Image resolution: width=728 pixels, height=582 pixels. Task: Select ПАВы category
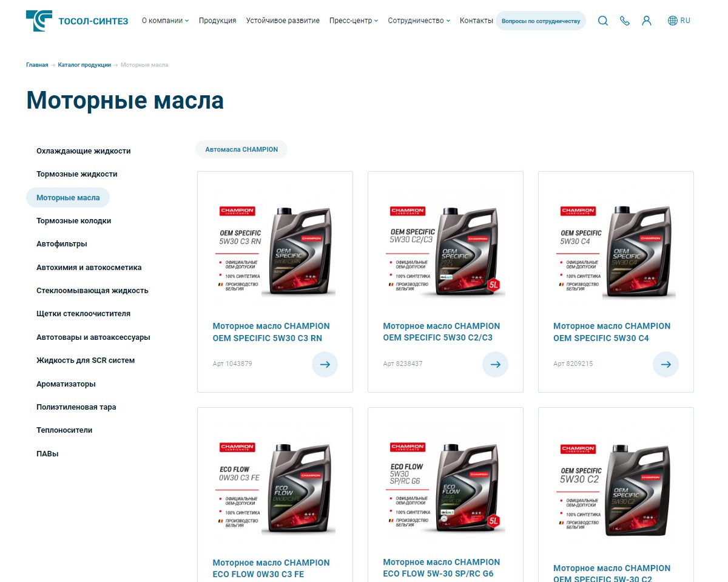coord(47,454)
